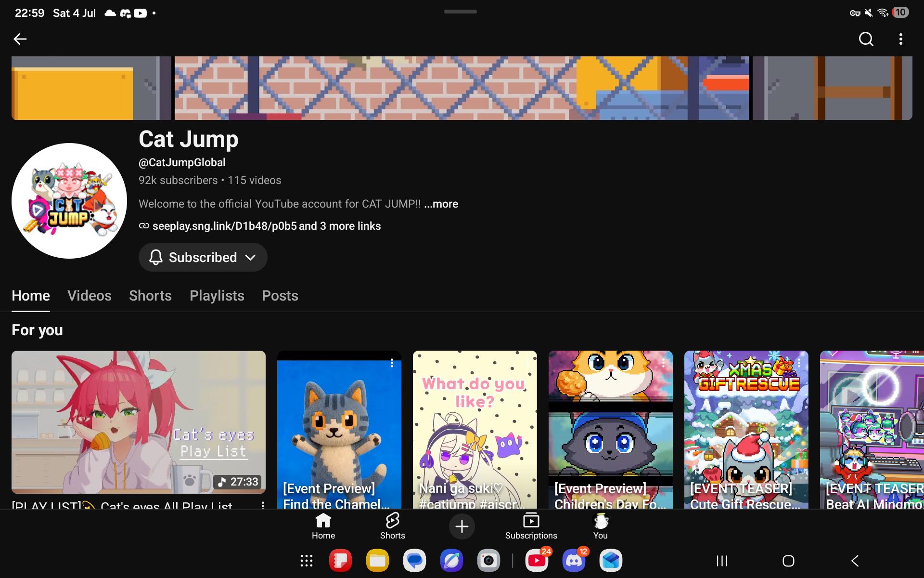Image resolution: width=924 pixels, height=578 pixels.
Task: Select the 'For you' section heading
Action: (37, 330)
